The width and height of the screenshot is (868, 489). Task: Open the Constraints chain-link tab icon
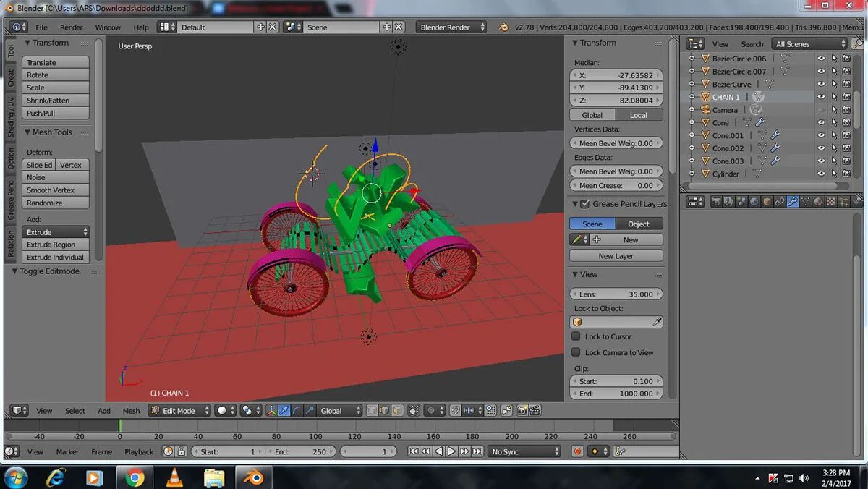point(780,202)
